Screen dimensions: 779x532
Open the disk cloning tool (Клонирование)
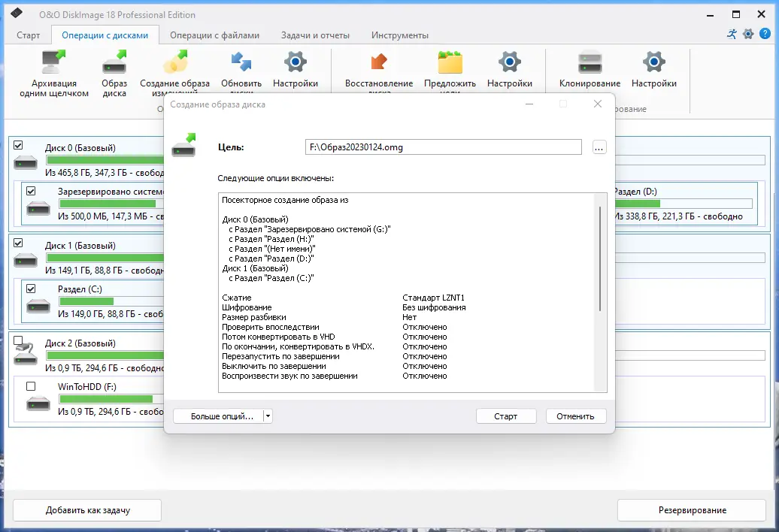point(590,62)
